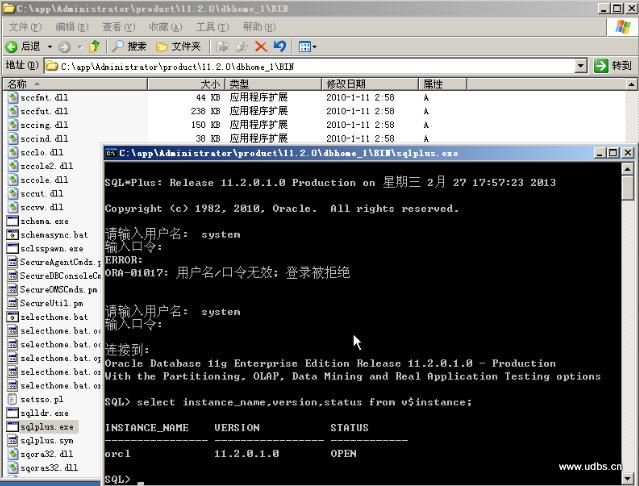
Task: Sort by Size (大小) column header
Action: [186, 84]
